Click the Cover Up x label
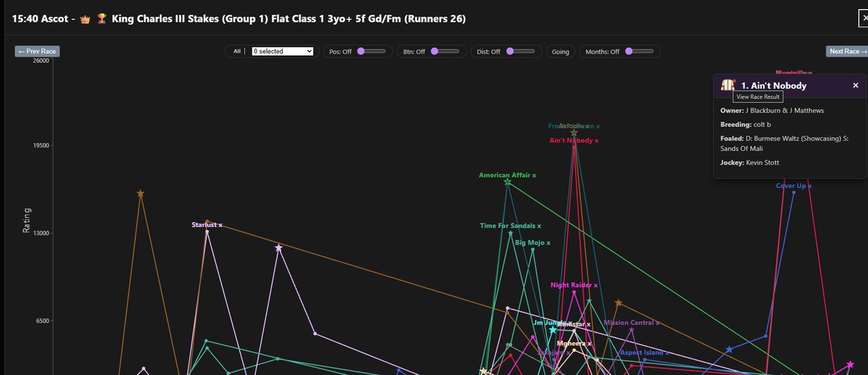Viewport: 868px width, 375px height. (x=793, y=186)
